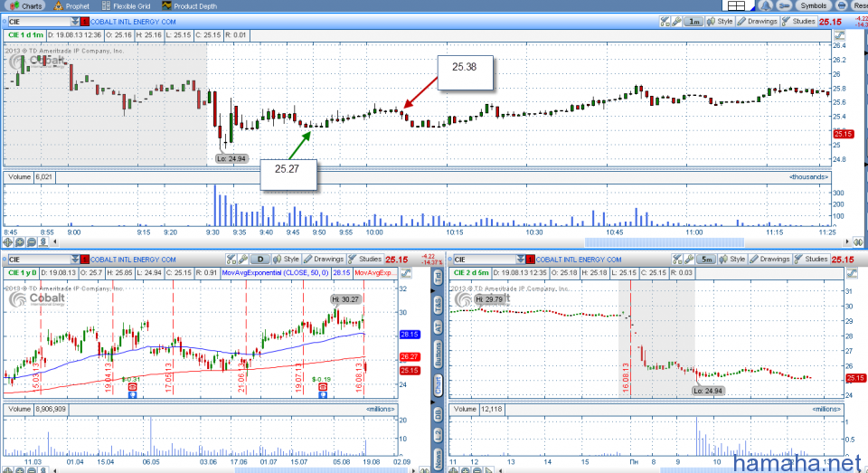
Task: Toggle the Chart sidebar gadget
Action: click(438, 386)
